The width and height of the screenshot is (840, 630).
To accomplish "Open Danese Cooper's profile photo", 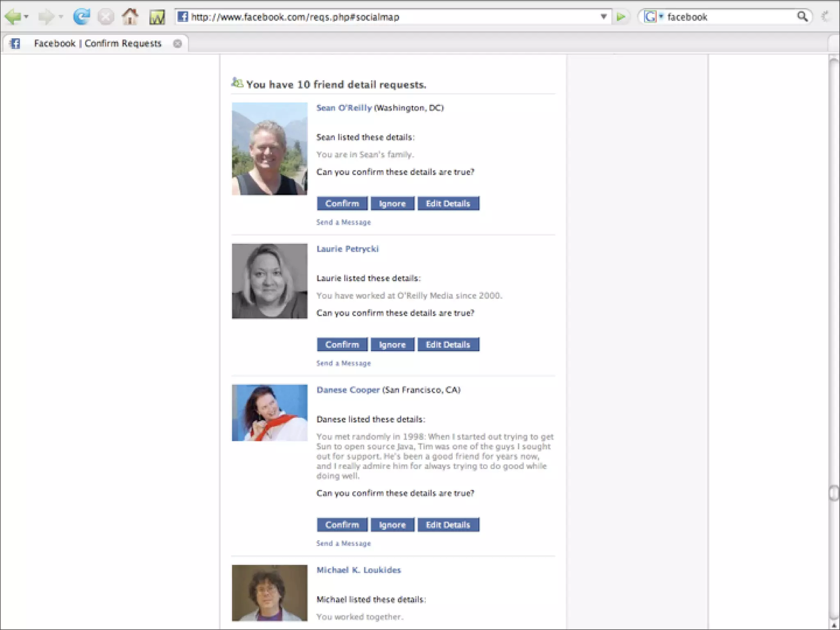I will pos(269,413).
